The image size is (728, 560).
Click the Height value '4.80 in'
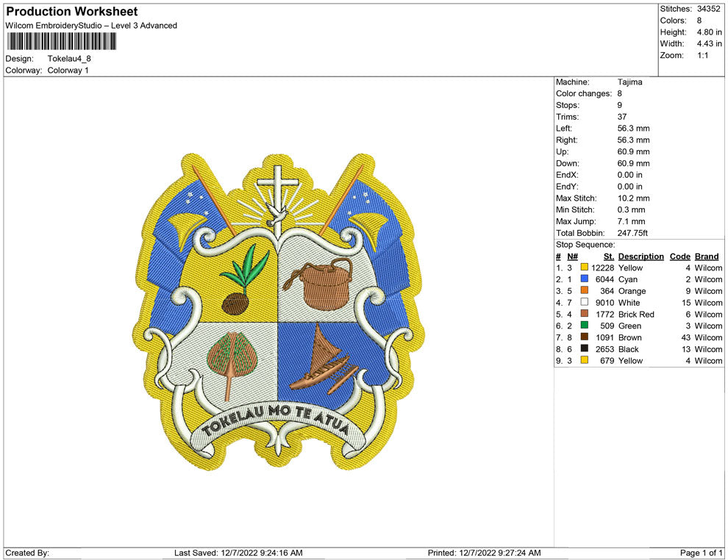709,32
